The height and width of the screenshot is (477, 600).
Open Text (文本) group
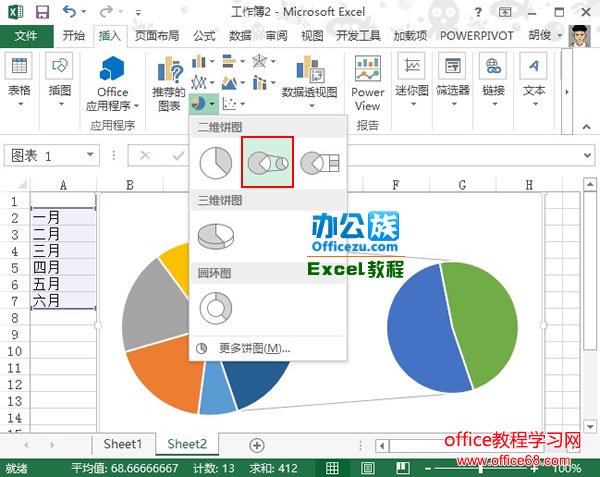[x=534, y=80]
